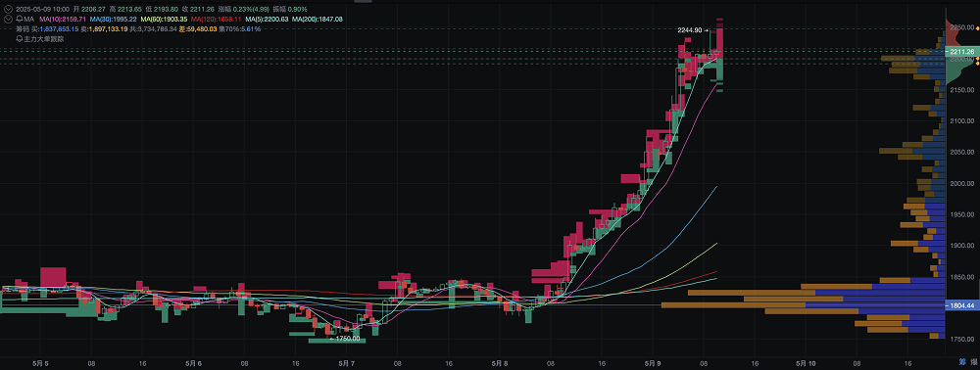980x370 pixels.
Task: Click the 2150.00 price axis label
Action: pos(962,90)
